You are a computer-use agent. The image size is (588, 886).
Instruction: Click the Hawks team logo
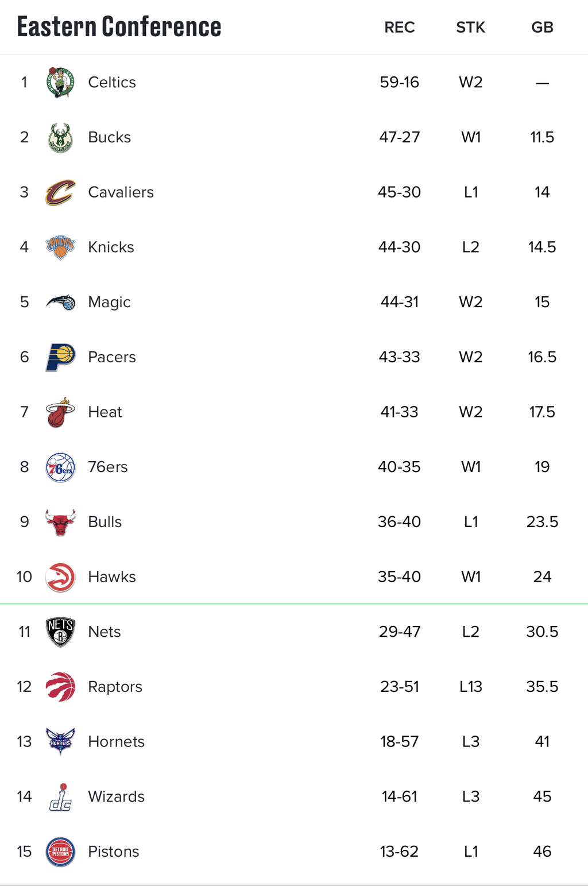(x=60, y=577)
